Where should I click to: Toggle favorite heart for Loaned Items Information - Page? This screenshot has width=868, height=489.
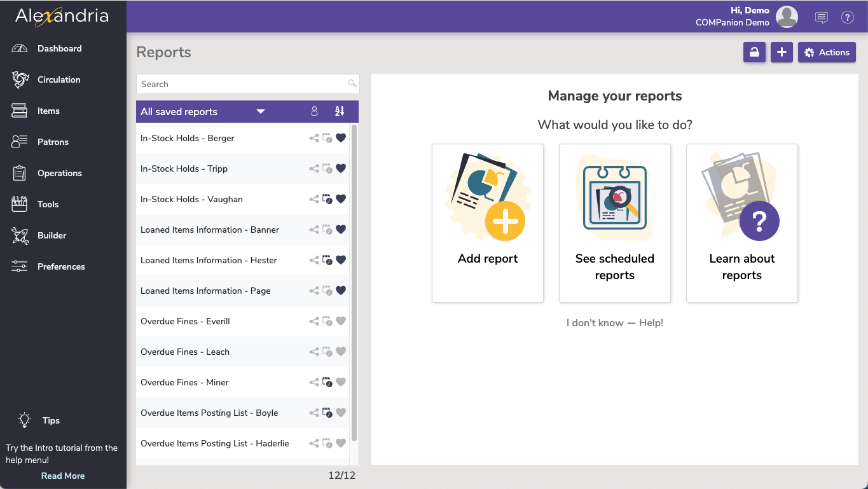click(341, 291)
